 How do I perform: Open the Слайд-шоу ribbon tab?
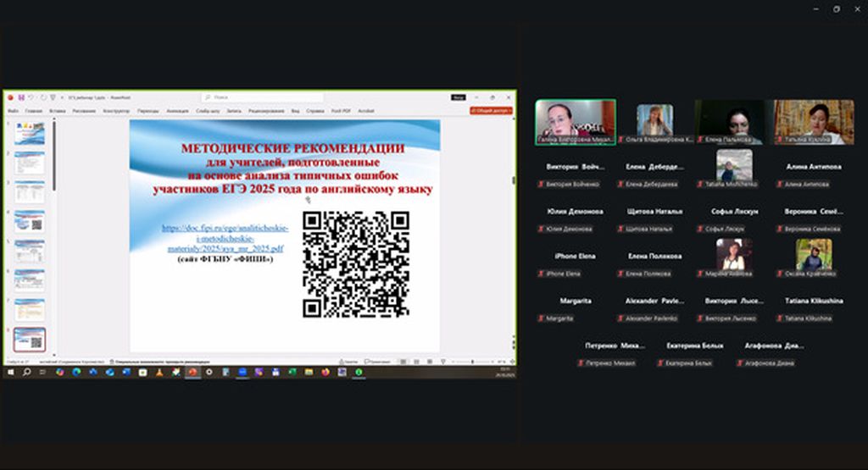[207, 110]
